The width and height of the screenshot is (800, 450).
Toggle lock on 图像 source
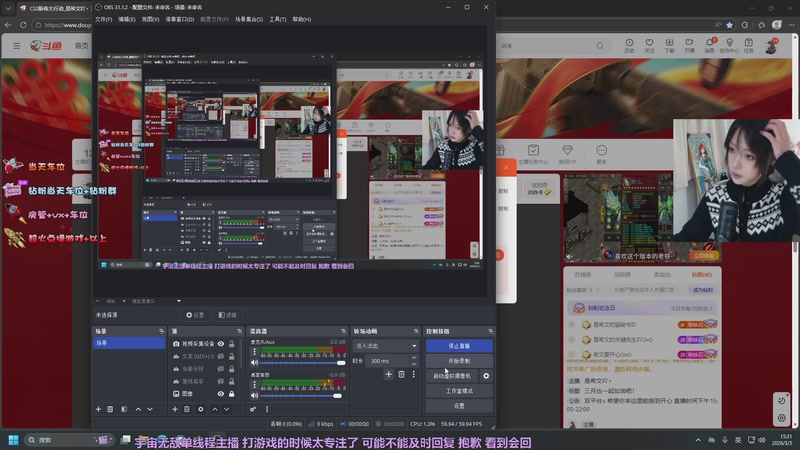point(232,394)
